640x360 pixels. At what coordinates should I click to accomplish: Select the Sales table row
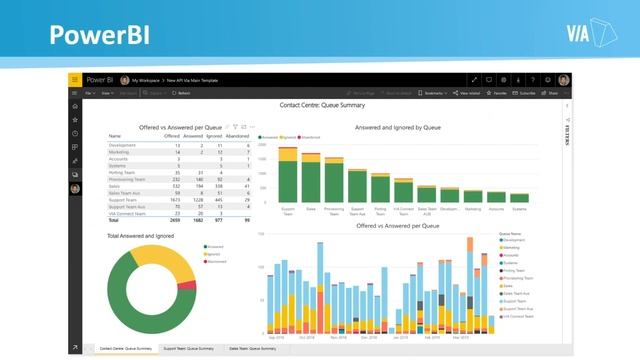pyautogui.click(x=179, y=186)
